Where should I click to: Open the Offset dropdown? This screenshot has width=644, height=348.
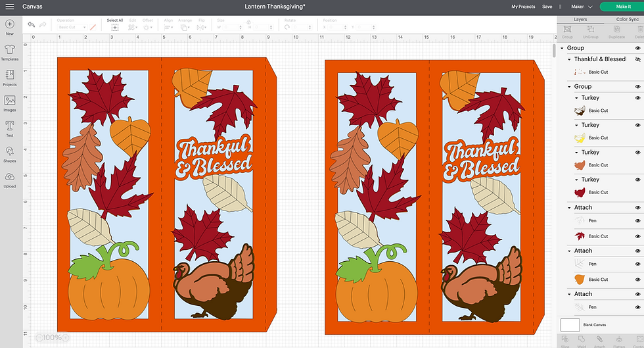click(147, 27)
